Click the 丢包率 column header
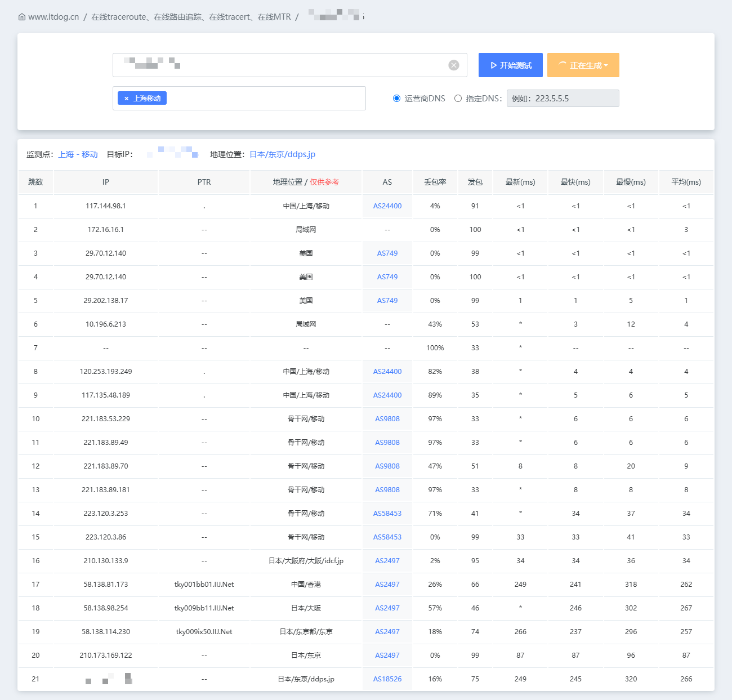 (435, 182)
